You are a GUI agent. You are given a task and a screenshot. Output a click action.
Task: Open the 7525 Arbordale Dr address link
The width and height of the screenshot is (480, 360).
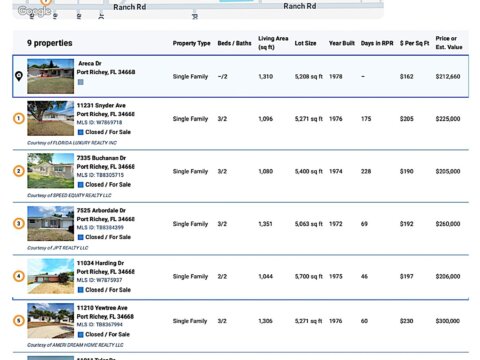[x=106, y=215]
